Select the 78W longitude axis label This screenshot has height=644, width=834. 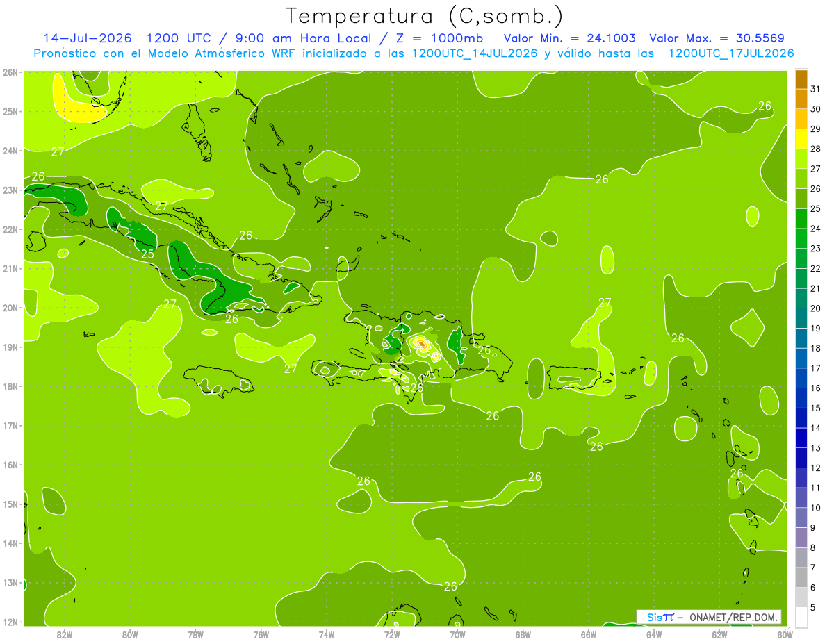pos(196,634)
